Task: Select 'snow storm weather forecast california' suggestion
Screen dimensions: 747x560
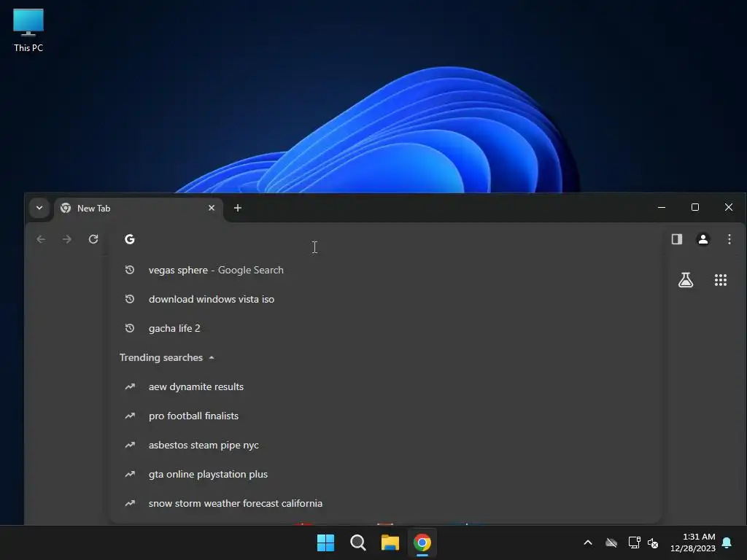Action: [386, 503]
